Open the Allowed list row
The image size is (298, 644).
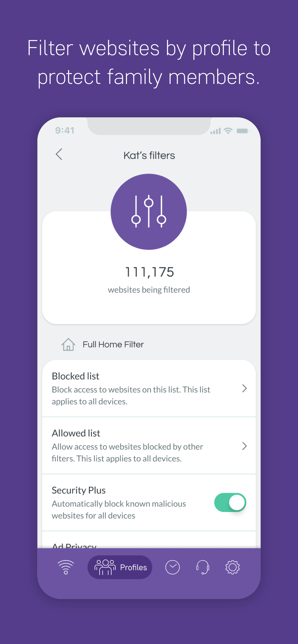click(149, 445)
